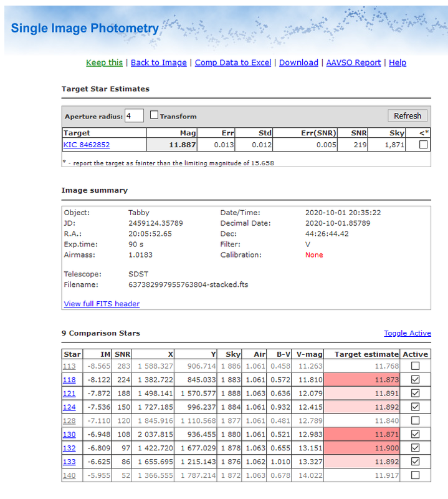Image resolution: width=448 pixels, height=499 pixels.
Task: Click the target magnitude value 11.887
Action: click(182, 145)
